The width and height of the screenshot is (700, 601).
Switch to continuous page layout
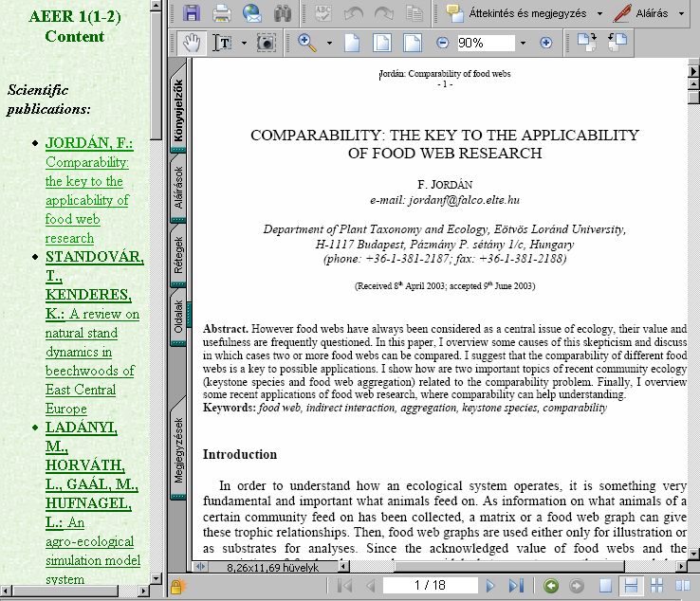click(x=632, y=585)
